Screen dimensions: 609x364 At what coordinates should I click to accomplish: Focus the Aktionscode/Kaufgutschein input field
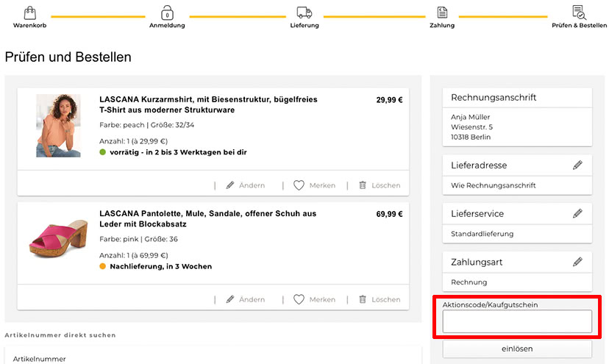pyautogui.click(x=517, y=321)
